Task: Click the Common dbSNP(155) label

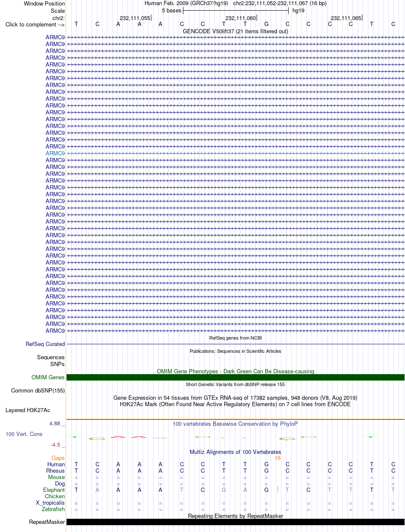Action: coord(38,390)
